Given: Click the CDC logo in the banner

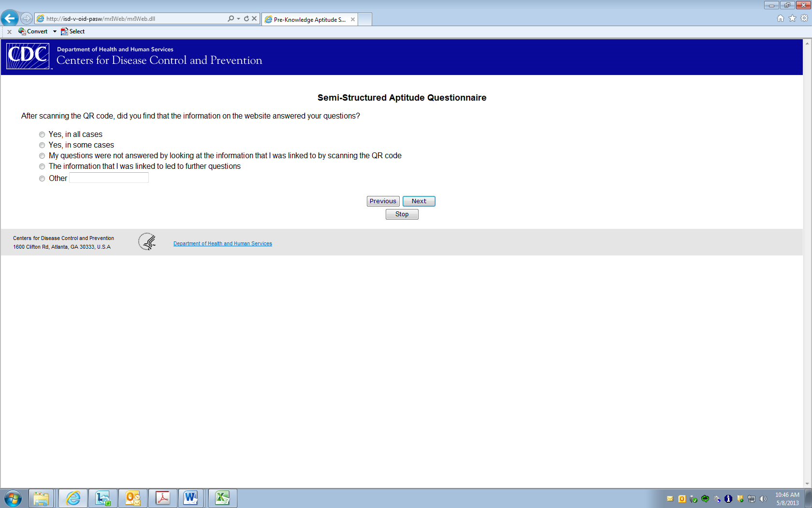Looking at the screenshot, I should [28, 56].
